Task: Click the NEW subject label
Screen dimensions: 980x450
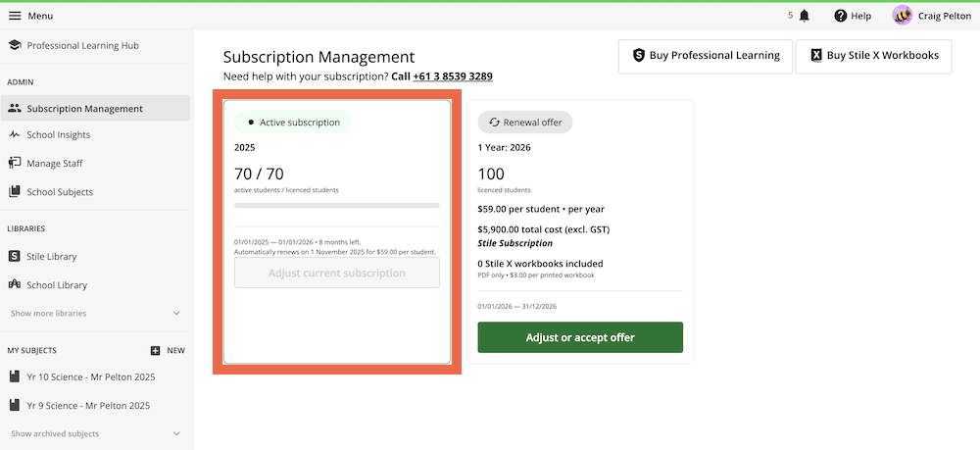Action: [x=175, y=351]
